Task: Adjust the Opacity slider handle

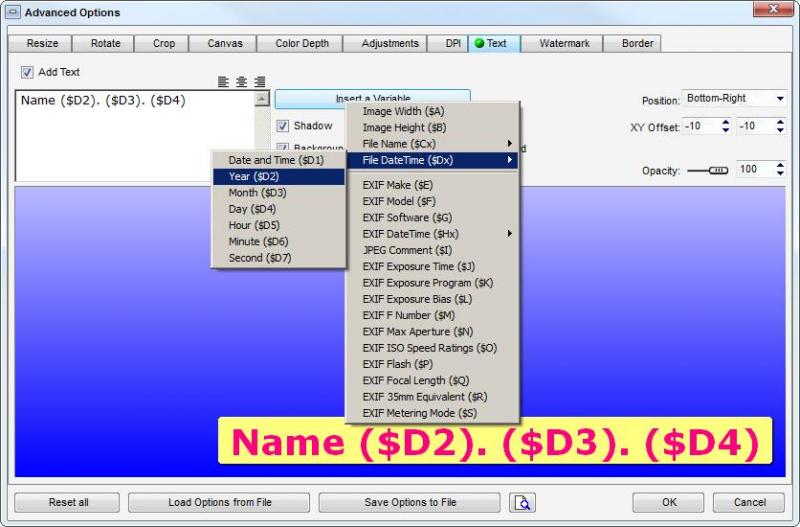Action: (718, 170)
